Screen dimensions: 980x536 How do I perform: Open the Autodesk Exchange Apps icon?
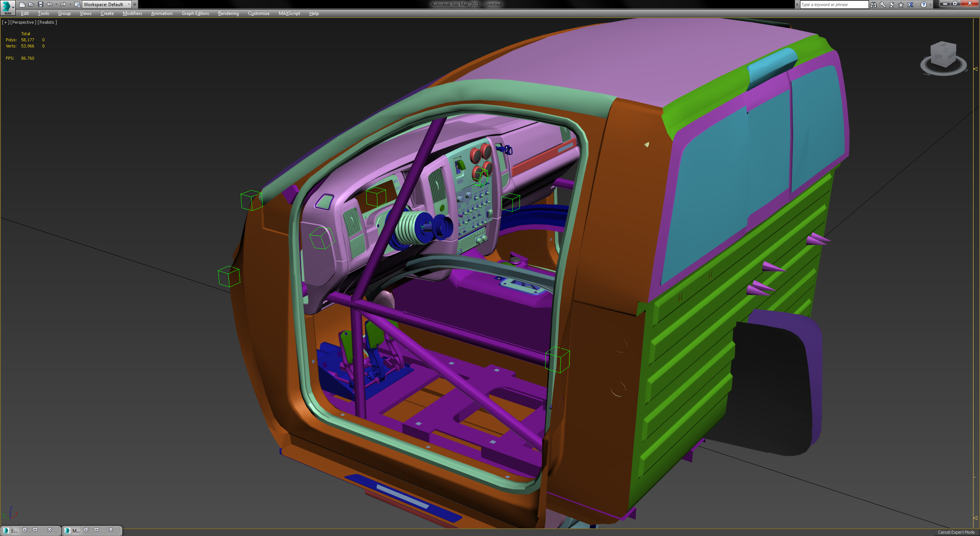(x=910, y=5)
